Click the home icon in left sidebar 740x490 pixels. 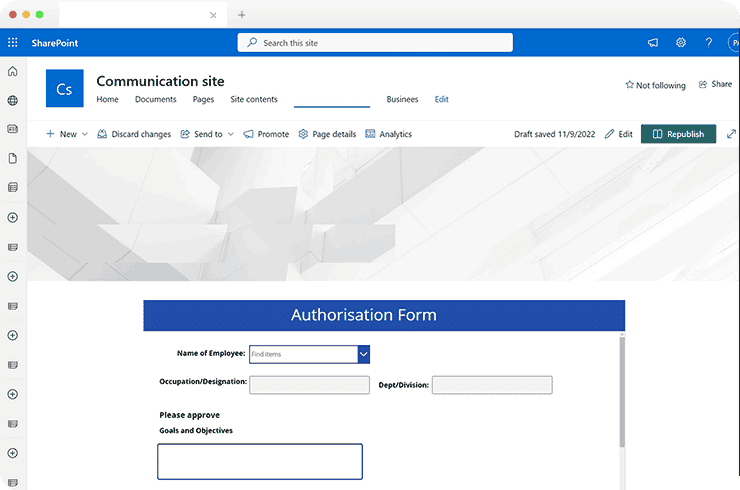[13, 72]
